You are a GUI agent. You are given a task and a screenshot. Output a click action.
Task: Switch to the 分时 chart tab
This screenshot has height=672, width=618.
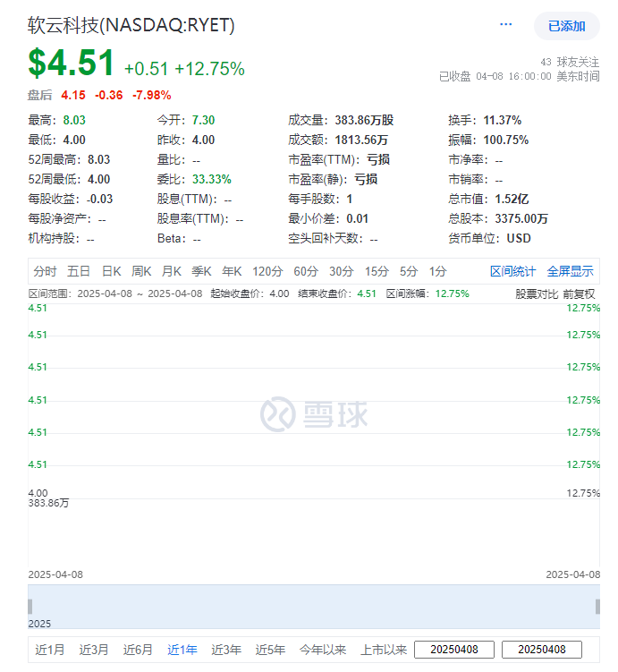coord(45,271)
